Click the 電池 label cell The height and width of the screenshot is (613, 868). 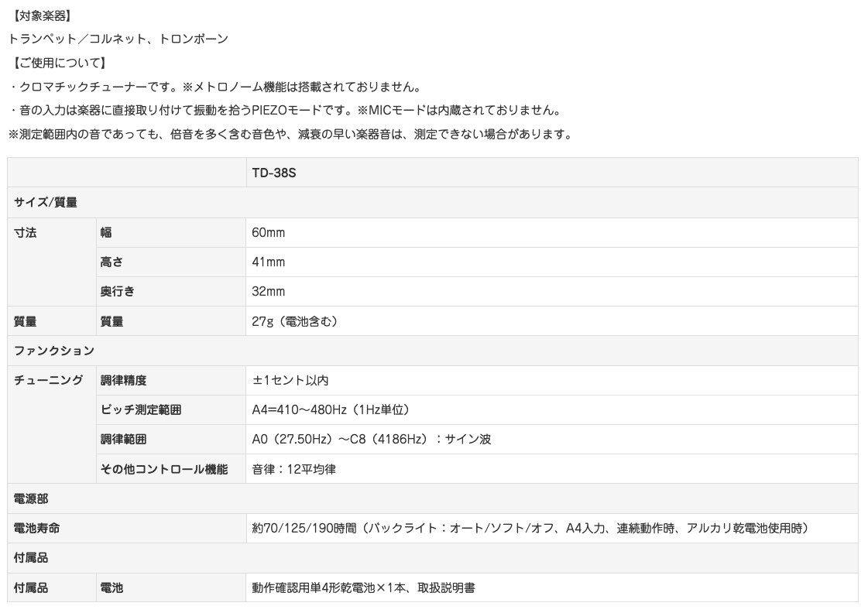(x=171, y=587)
